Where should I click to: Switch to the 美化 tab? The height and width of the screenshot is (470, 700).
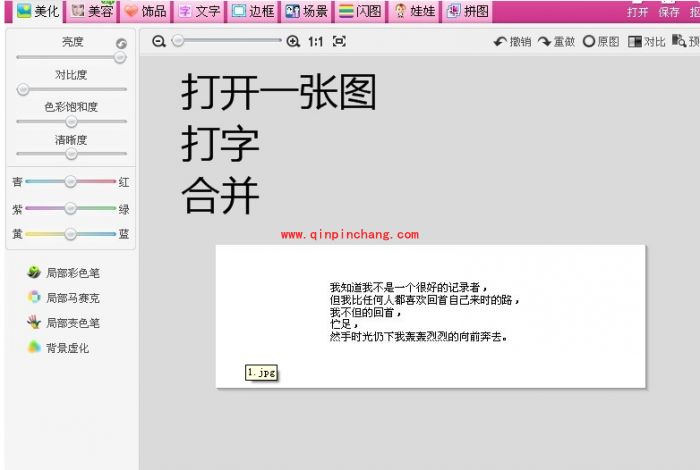pos(38,11)
